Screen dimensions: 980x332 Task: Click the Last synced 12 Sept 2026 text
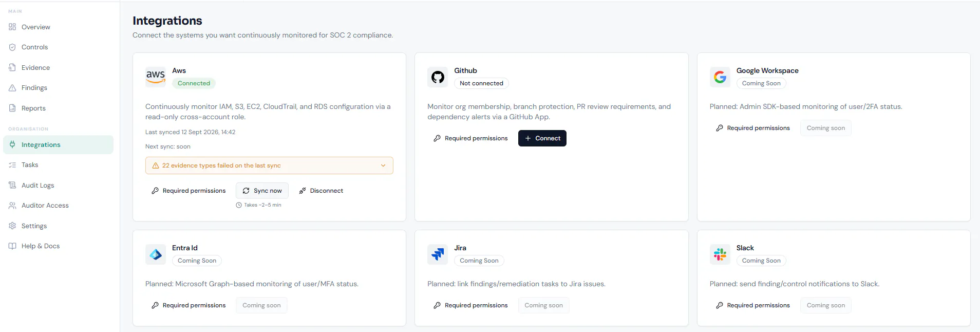tap(190, 132)
